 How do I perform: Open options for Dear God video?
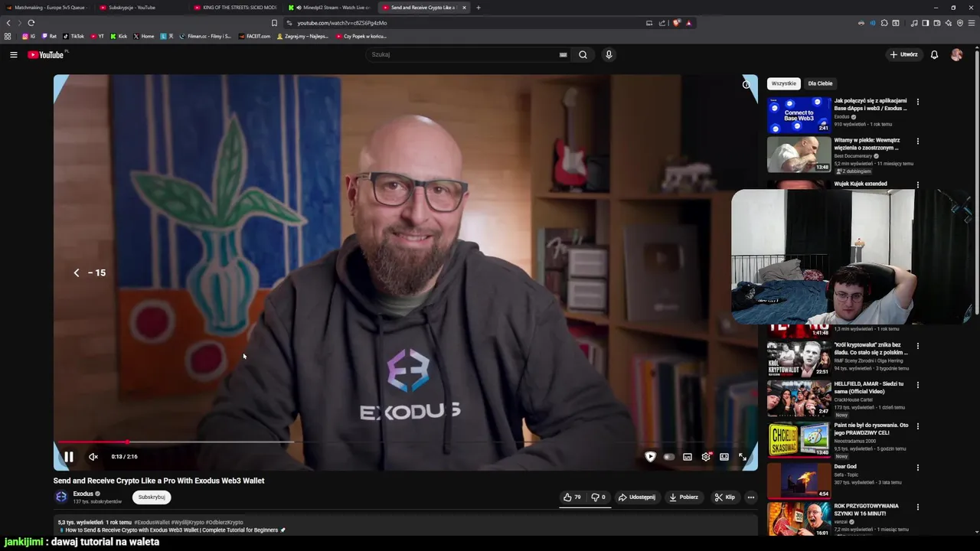pos(917,467)
